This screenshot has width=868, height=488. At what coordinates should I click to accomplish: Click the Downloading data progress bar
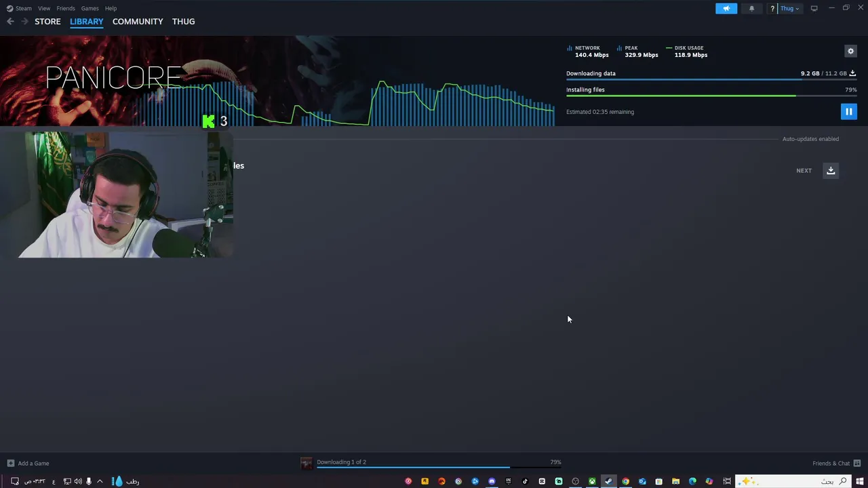[x=711, y=80]
